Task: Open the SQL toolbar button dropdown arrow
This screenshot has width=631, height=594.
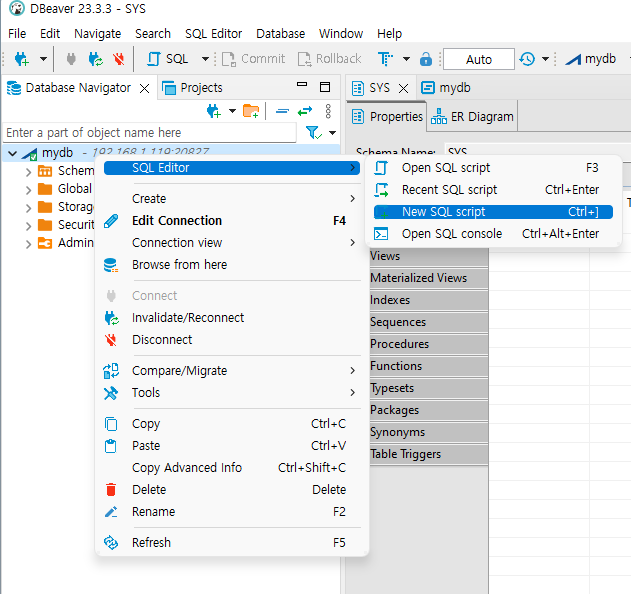Action: pyautogui.click(x=205, y=59)
